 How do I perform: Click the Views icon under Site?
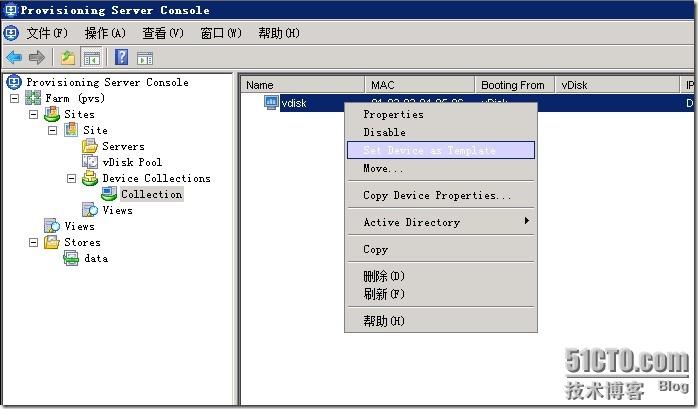(90, 210)
